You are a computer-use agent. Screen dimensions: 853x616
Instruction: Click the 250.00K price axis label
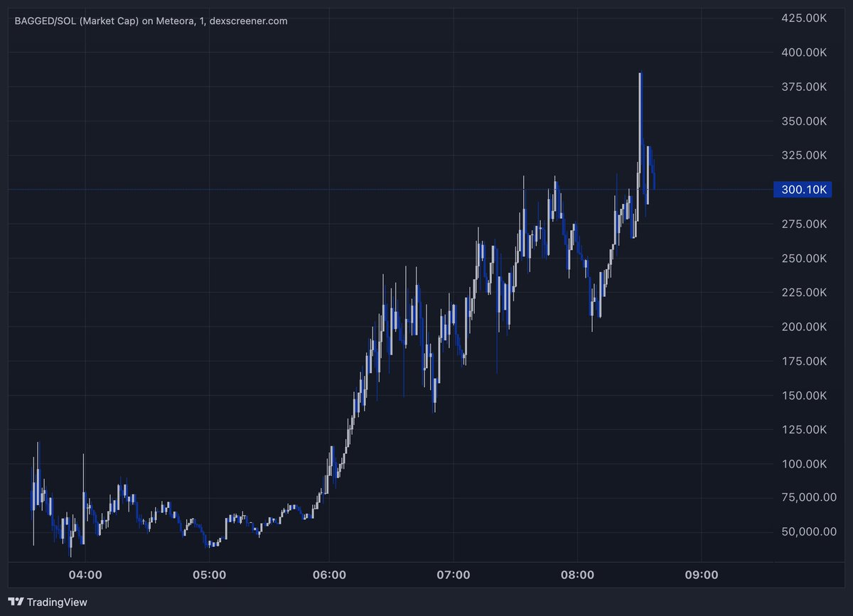[805, 258]
